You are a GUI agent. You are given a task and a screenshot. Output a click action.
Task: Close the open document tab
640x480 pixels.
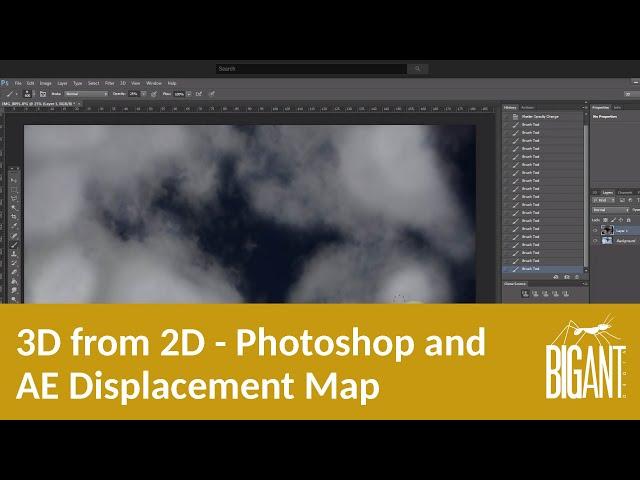coord(79,104)
